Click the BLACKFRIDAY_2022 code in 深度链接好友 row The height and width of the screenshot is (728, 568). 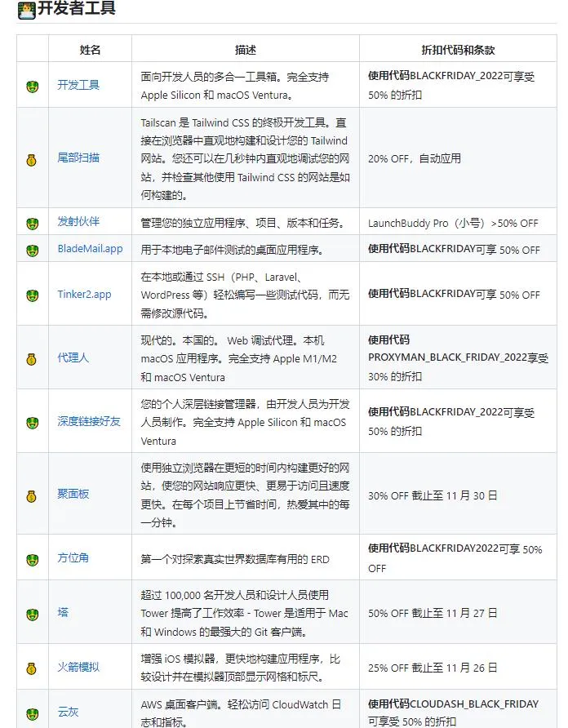tap(456, 412)
